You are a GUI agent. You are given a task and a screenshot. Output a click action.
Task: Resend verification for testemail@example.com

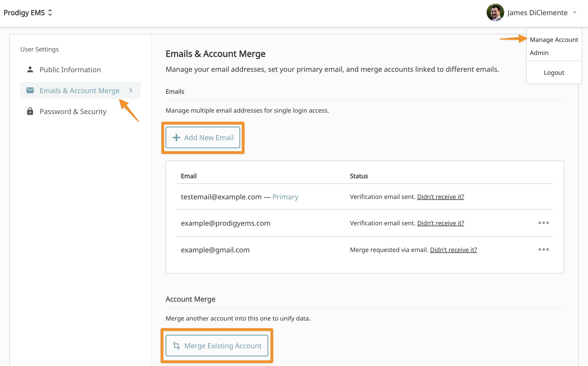pos(440,197)
